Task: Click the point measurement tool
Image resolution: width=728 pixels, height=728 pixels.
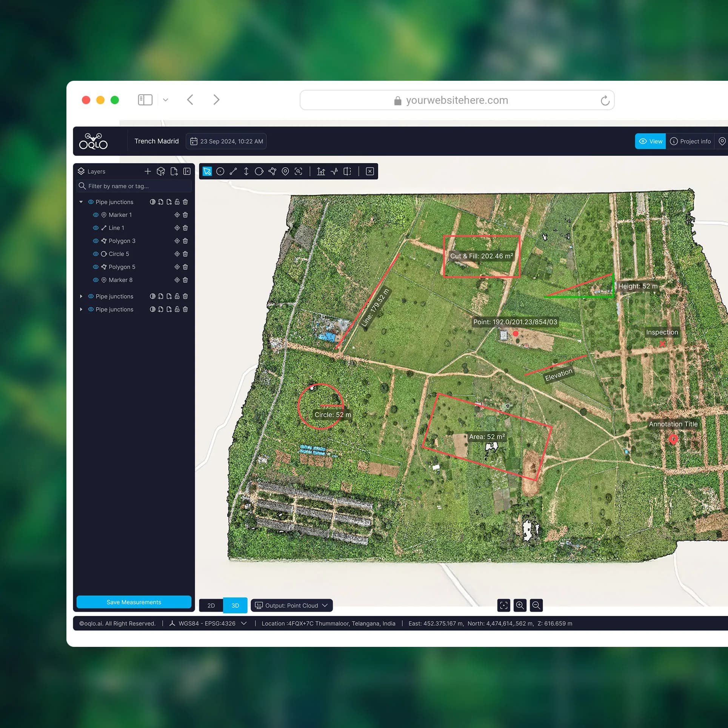Action: (x=220, y=171)
